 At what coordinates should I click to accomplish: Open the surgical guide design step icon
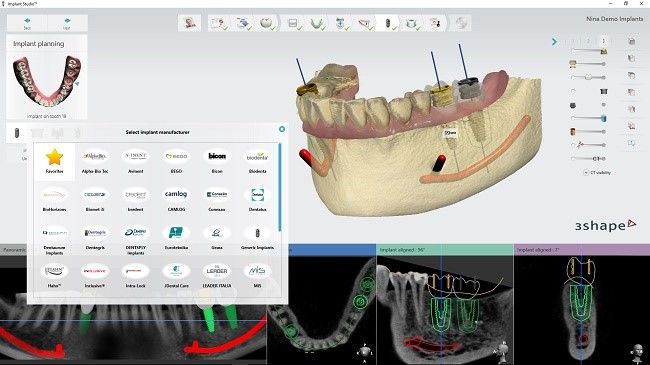coord(412,23)
